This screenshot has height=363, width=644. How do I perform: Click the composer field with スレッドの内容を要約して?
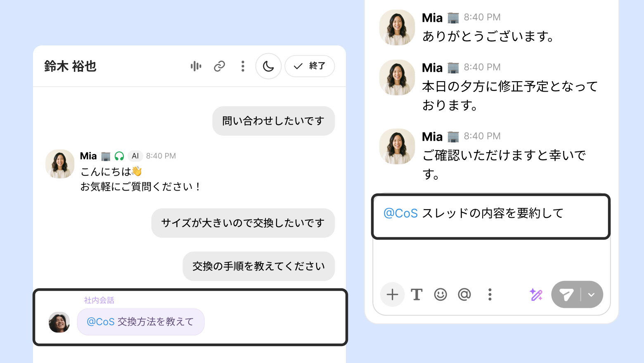(x=490, y=216)
